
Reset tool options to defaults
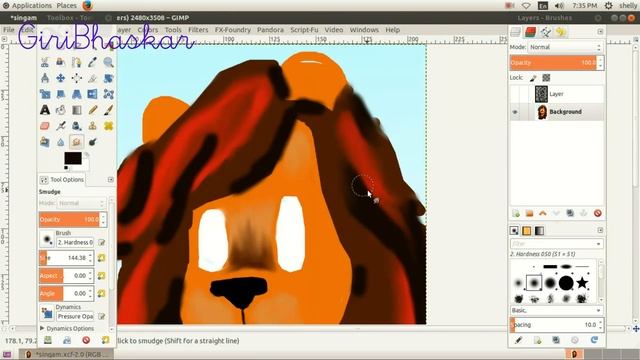click(x=105, y=340)
